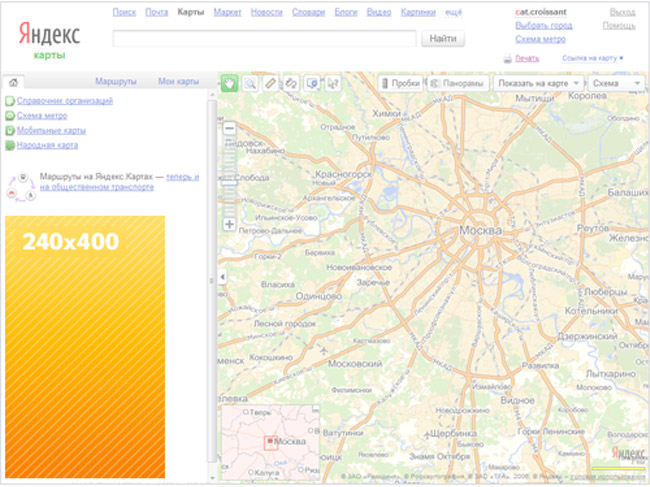Click the Химки label on map
The height and width of the screenshot is (487, 650).
pos(386,113)
